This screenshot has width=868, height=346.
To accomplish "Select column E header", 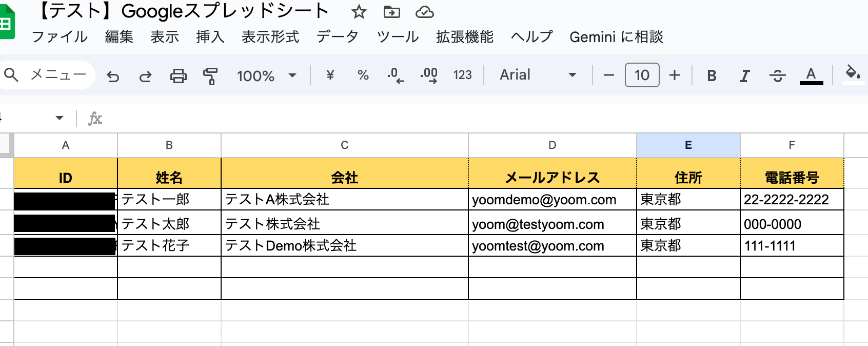I will point(688,145).
